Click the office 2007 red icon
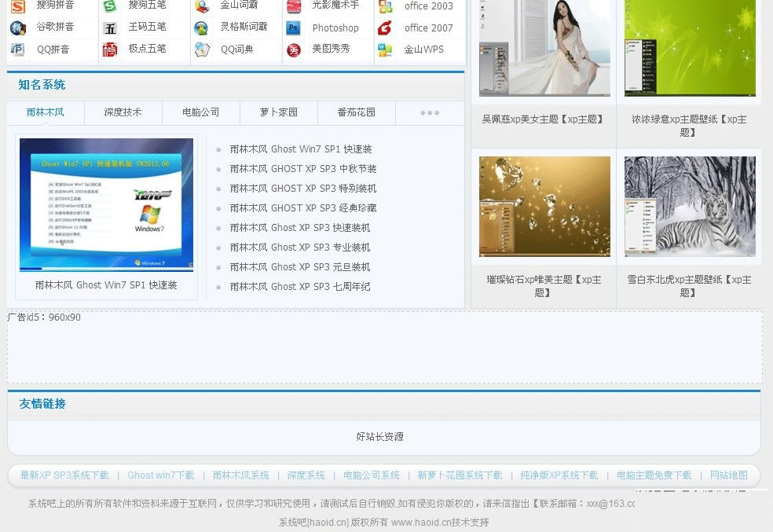 click(385, 28)
